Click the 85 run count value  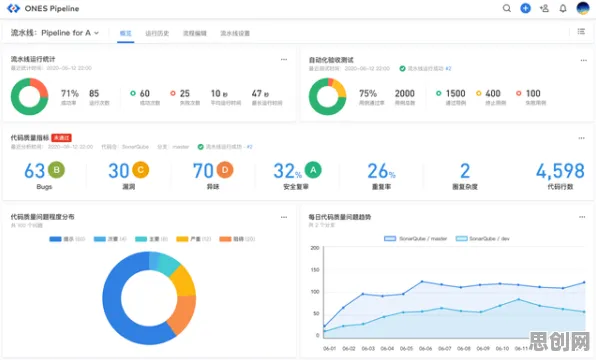tap(94, 94)
